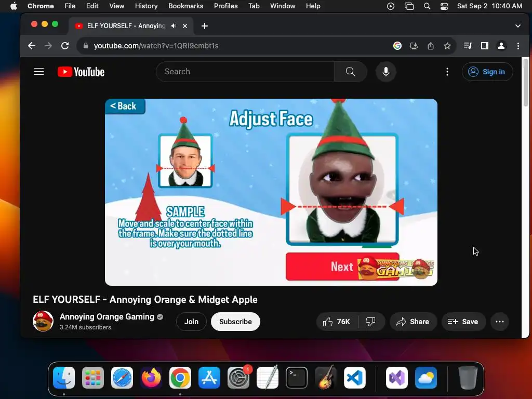Open the View menu
This screenshot has width=532, height=399.
click(116, 6)
